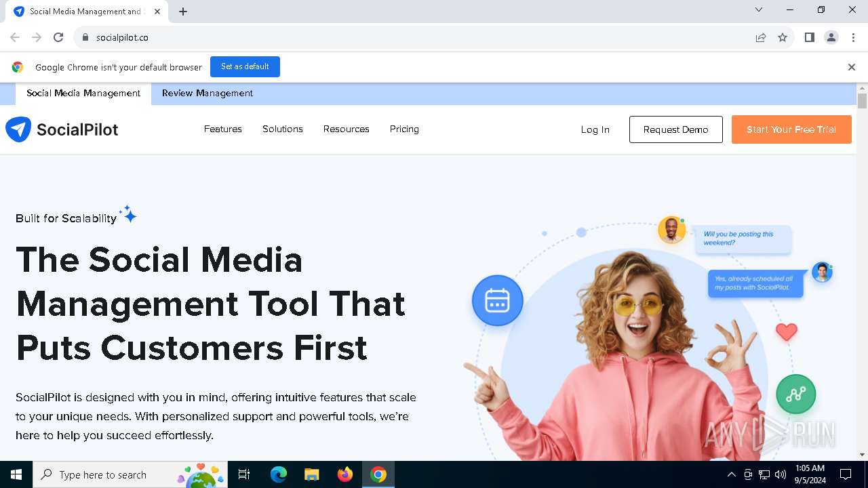Viewport: 868px width, 488px height.
Task: Open the volume control in system tray
Action: [x=781, y=474]
